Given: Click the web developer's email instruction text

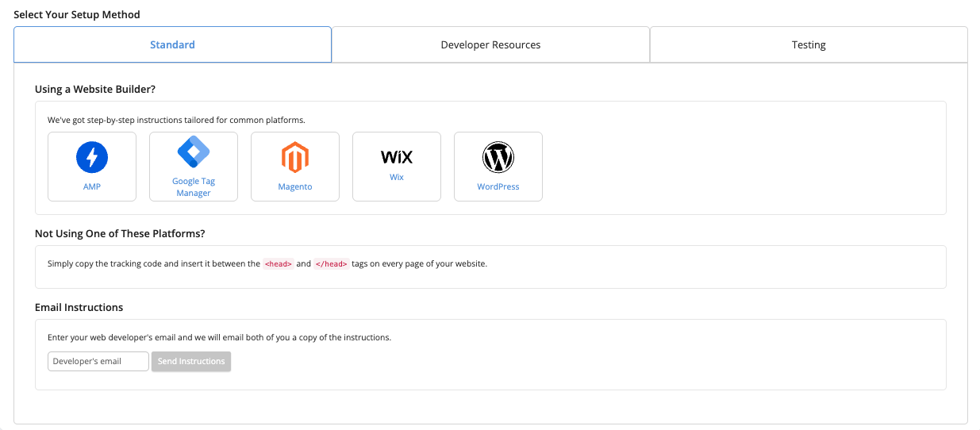Looking at the screenshot, I should click(219, 337).
